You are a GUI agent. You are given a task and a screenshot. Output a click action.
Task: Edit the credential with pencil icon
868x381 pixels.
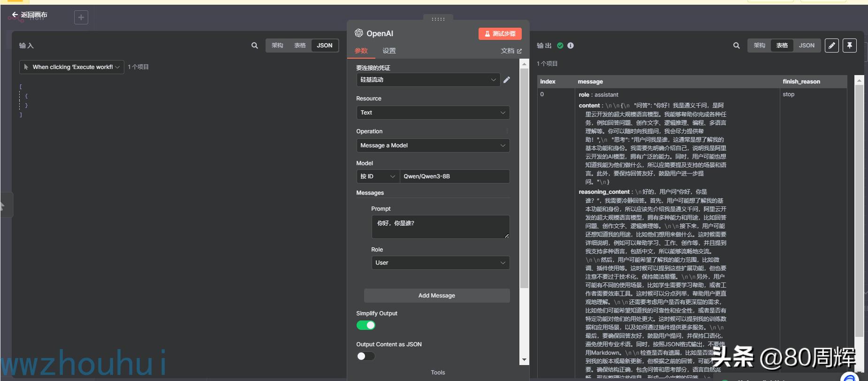[507, 80]
